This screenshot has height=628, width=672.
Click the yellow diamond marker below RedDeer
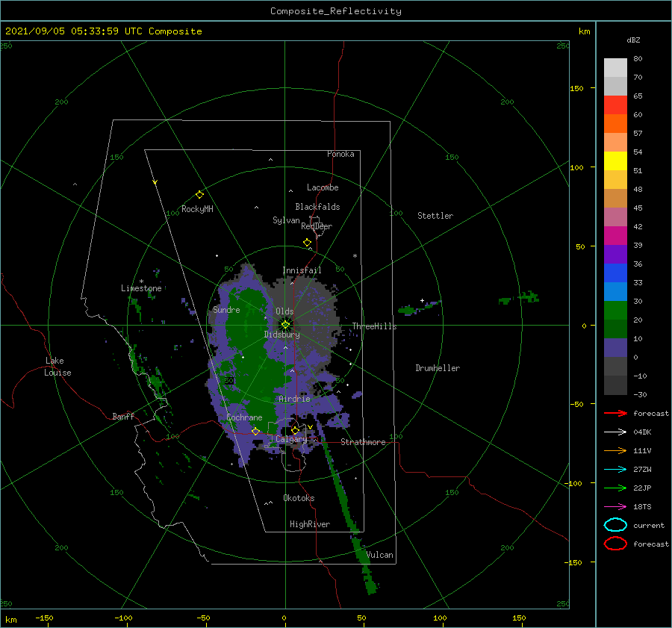click(x=308, y=243)
